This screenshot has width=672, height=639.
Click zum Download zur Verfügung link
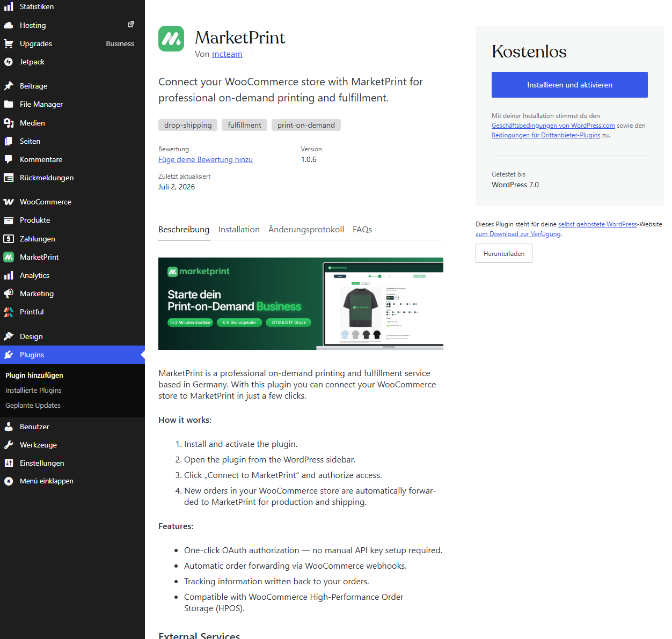coord(518,234)
